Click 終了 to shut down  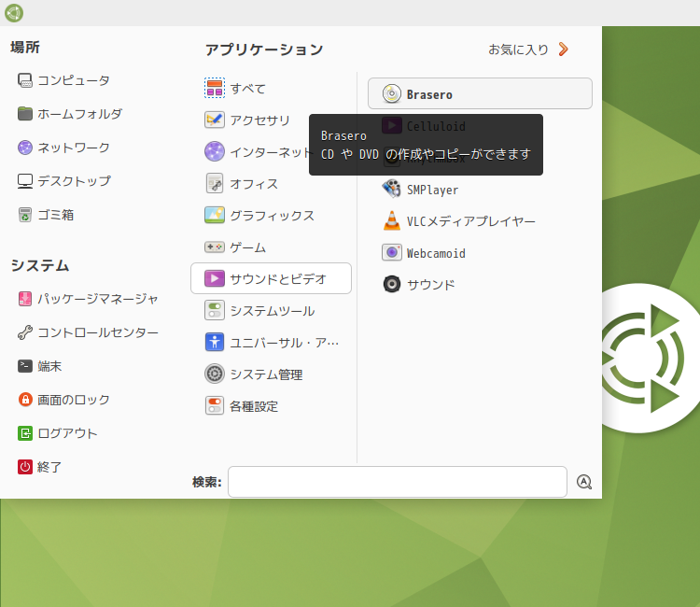coord(40,467)
